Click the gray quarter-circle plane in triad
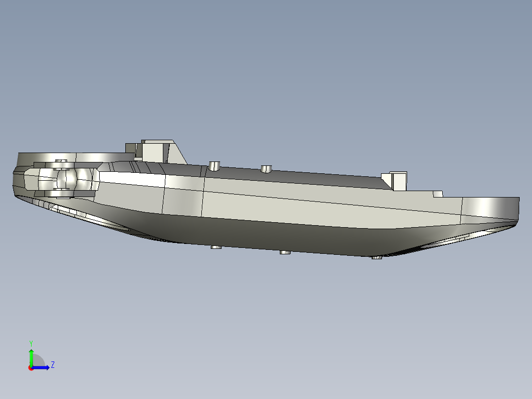The image size is (532, 399). click(x=38, y=360)
